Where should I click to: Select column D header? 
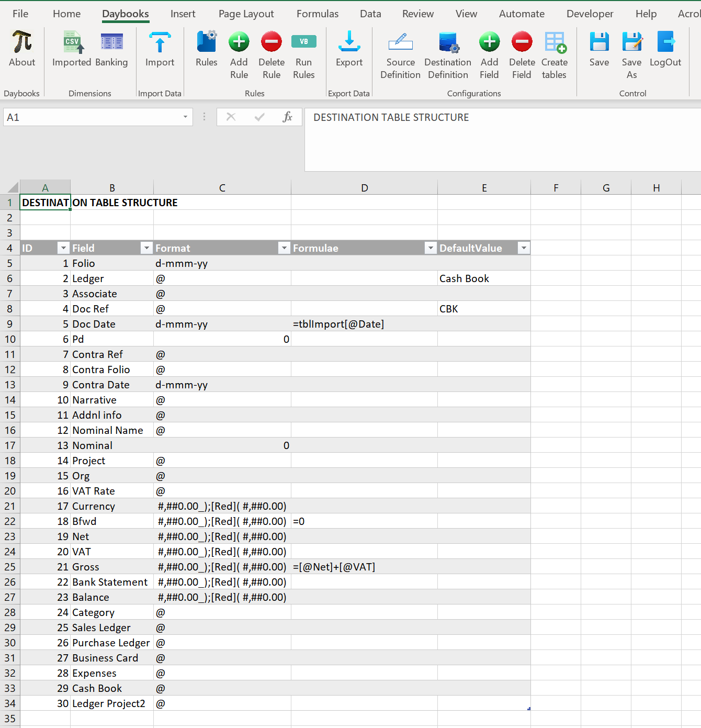365,188
